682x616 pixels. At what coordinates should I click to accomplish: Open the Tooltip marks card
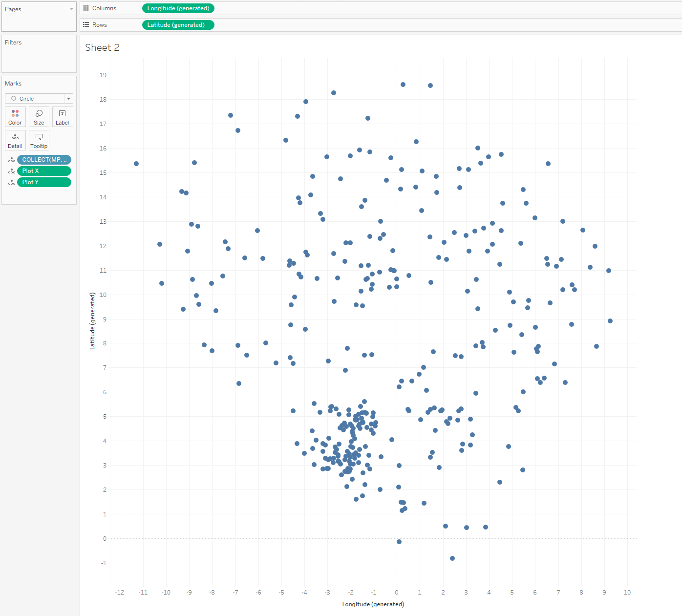39,140
